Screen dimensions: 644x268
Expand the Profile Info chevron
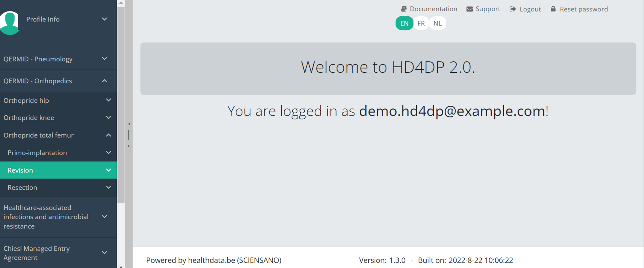pos(105,19)
